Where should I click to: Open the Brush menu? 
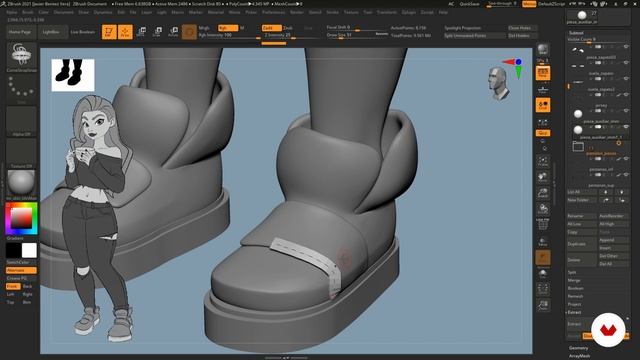coord(28,12)
